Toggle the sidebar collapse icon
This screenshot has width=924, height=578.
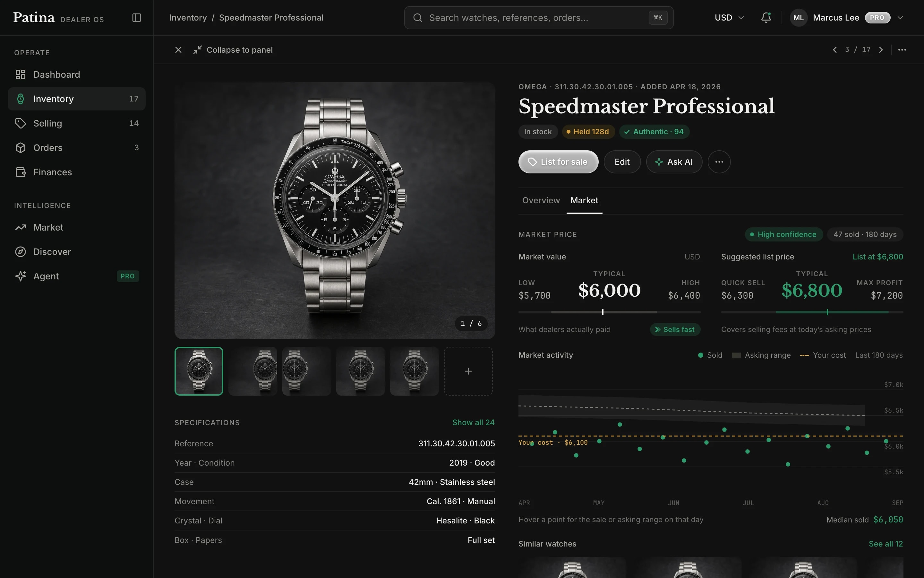click(x=137, y=18)
